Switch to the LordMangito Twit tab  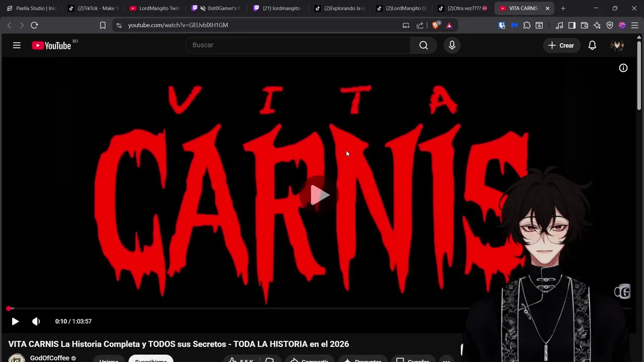[x=155, y=9]
